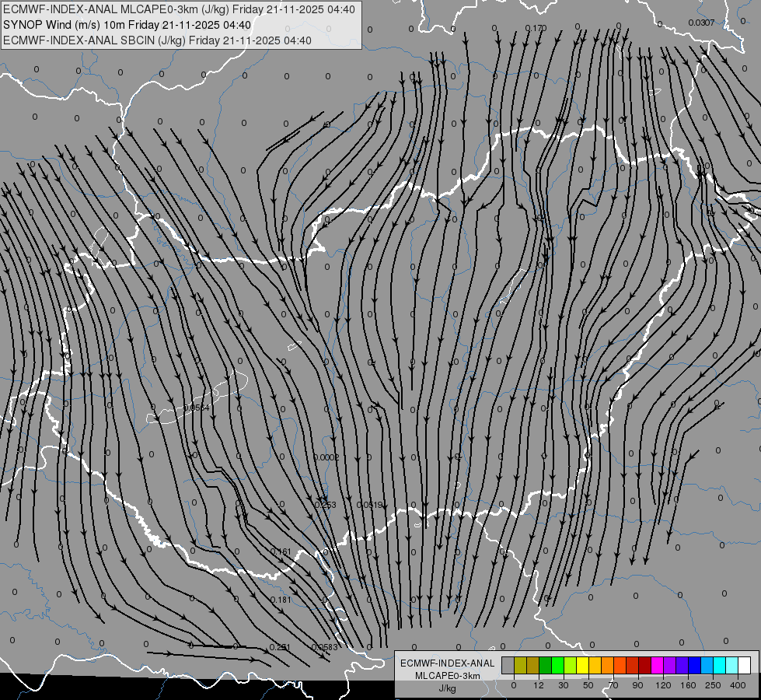Click the J/kg unit label under legend
Viewport: 761px width, 700px height.
point(448,688)
